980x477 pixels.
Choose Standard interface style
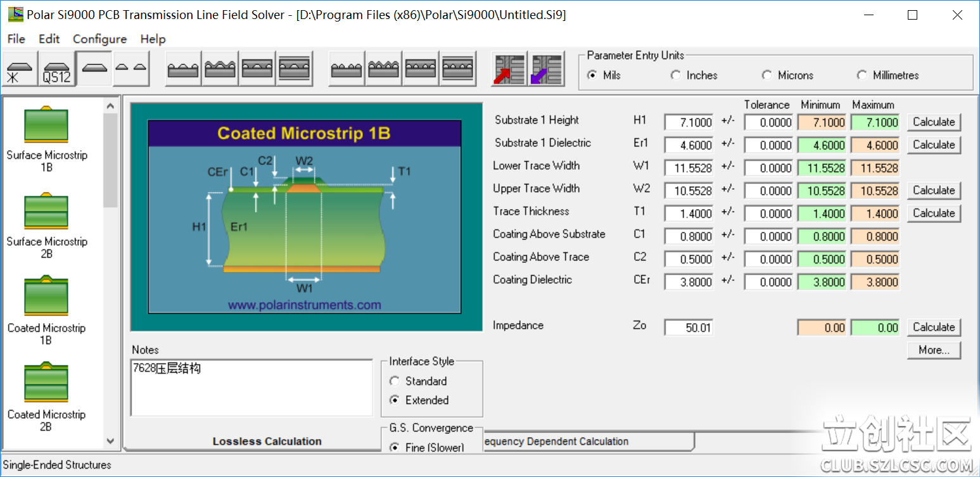pyautogui.click(x=418, y=381)
